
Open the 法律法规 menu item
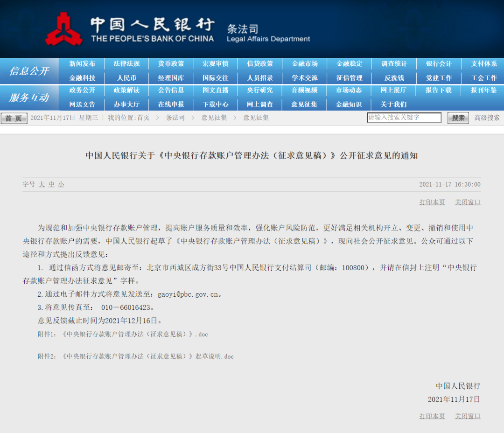point(126,63)
